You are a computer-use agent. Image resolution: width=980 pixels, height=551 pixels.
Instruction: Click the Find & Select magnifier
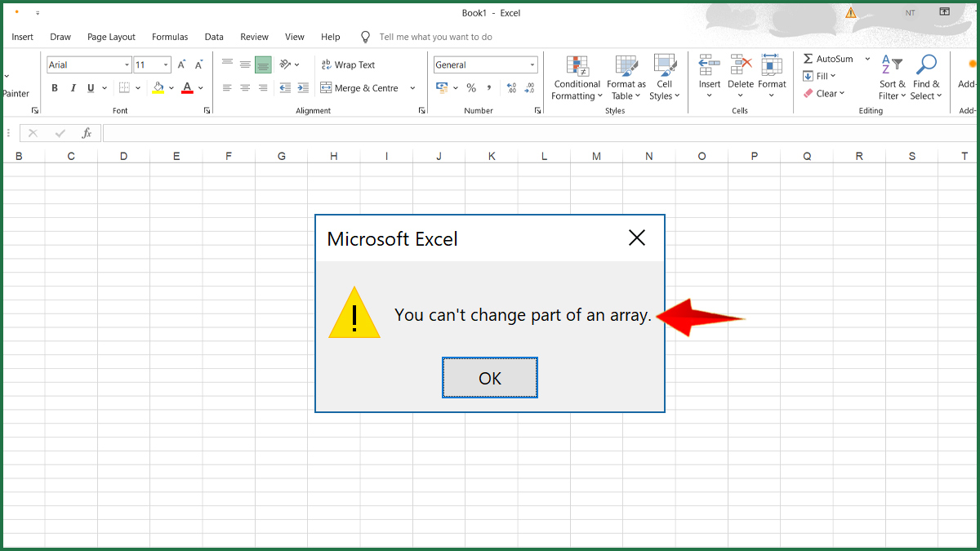point(926,66)
